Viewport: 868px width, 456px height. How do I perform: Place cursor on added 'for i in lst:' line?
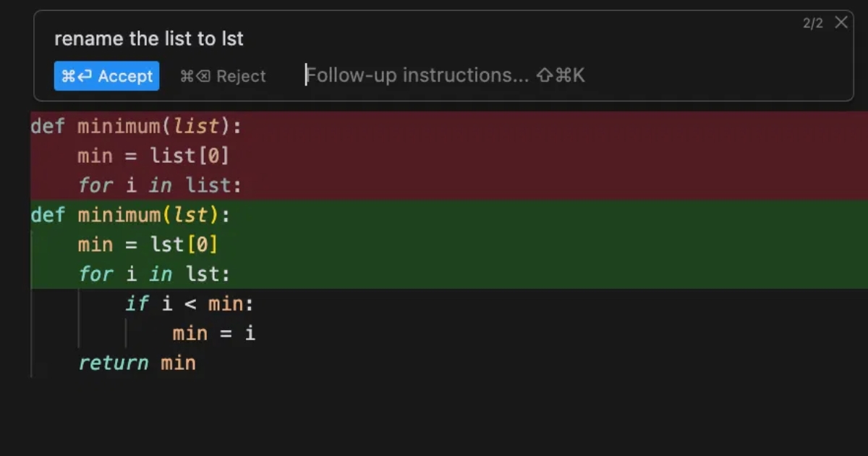[153, 274]
